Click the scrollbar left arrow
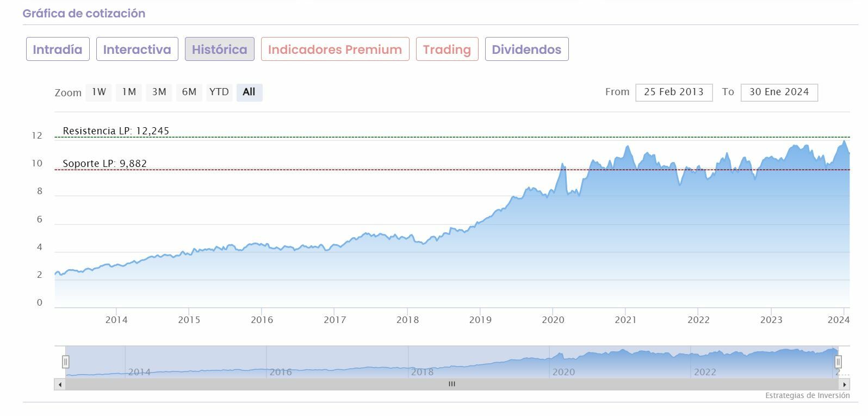 coord(60,384)
